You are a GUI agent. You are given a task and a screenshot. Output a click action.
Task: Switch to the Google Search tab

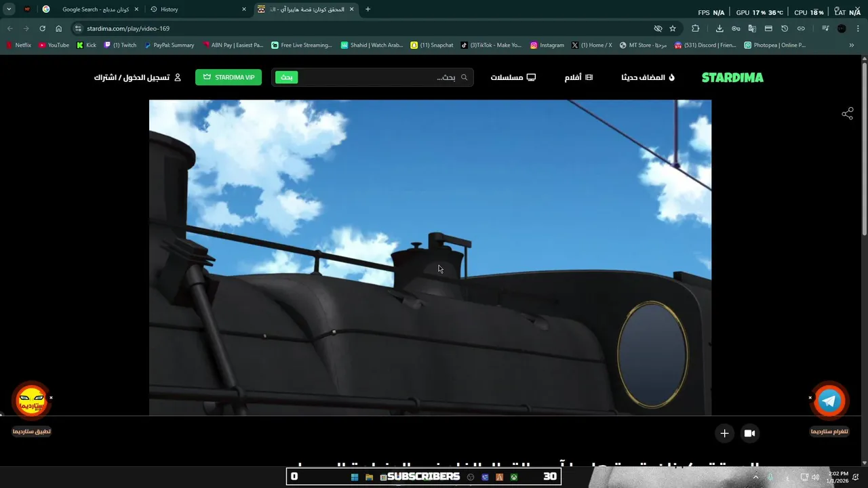pos(90,9)
